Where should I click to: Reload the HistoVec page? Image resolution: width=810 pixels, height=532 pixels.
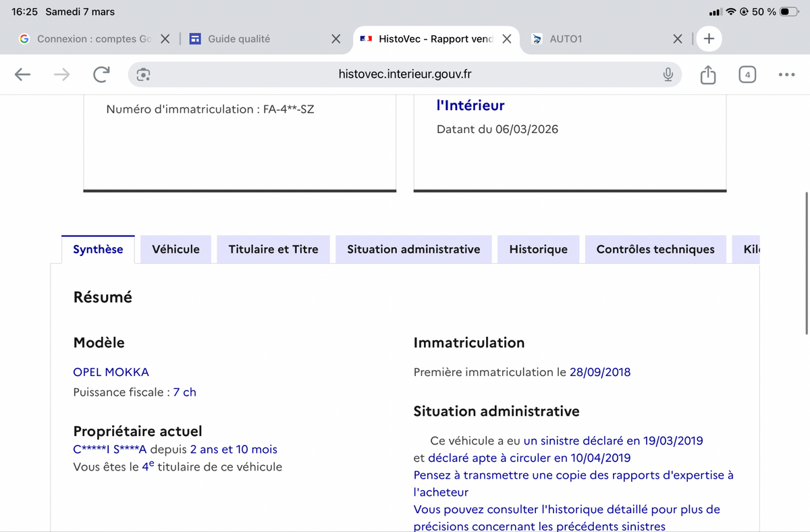point(101,75)
